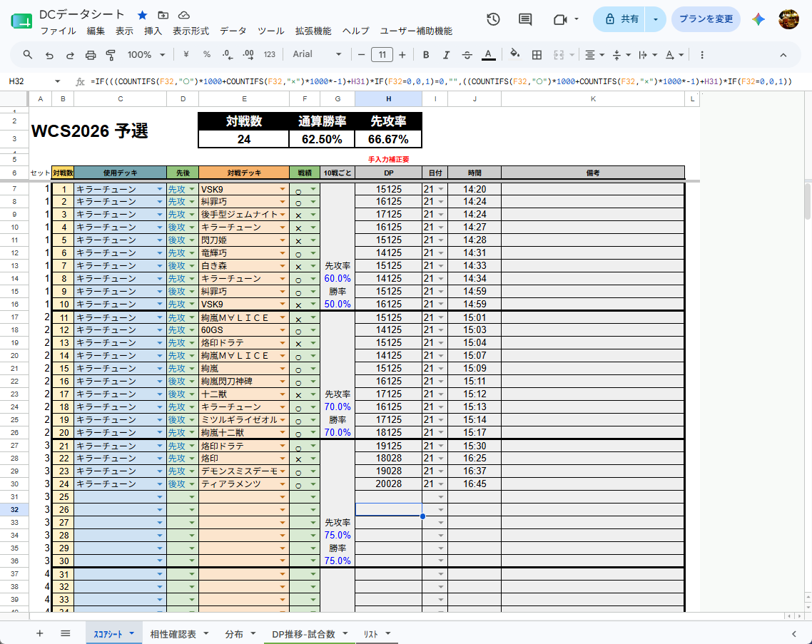Image resolution: width=812 pixels, height=644 pixels.
Task: Open the 表示形式 menu
Action: 191,31
